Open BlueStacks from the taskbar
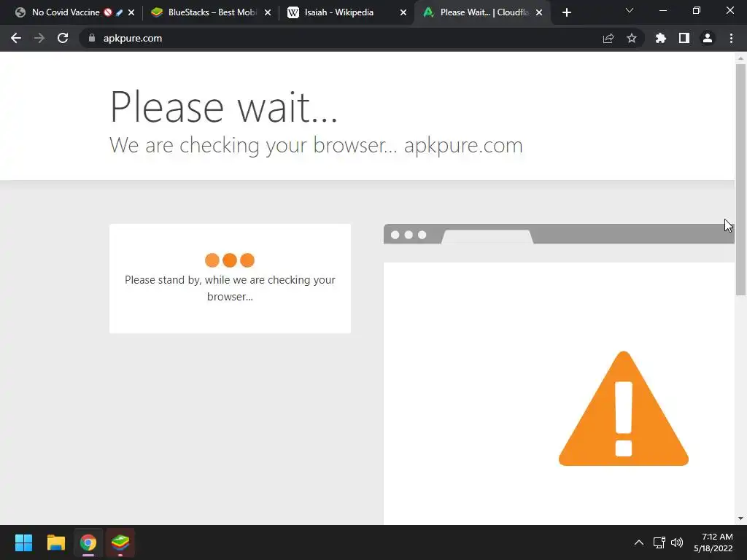This screenshot has width=747, height=560. point(120,542)
